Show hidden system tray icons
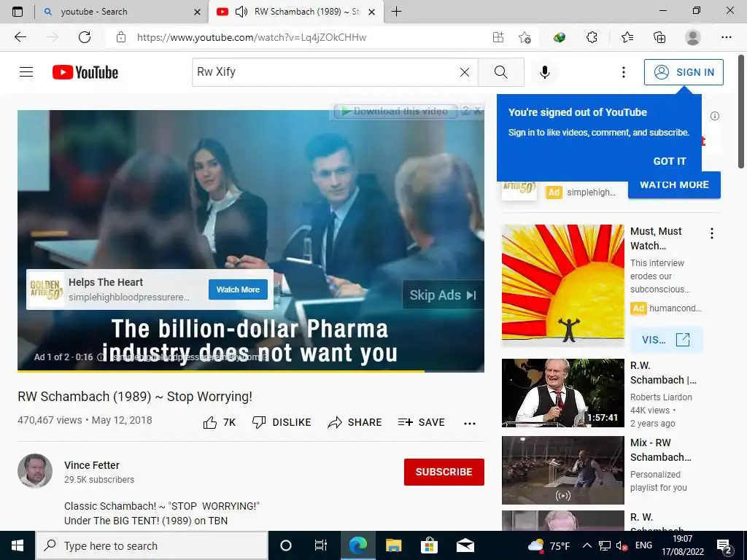The width and height of the screenshot is (747, 560). point(587,545)
